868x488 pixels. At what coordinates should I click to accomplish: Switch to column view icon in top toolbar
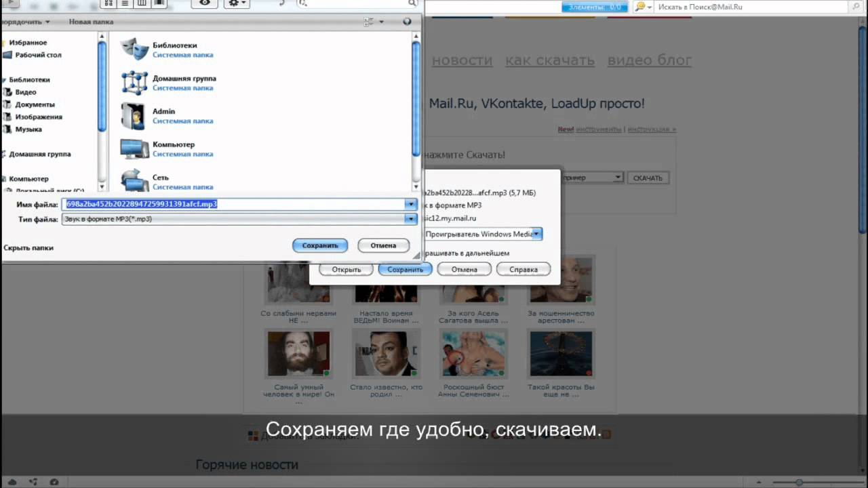(x=142, y=3)
